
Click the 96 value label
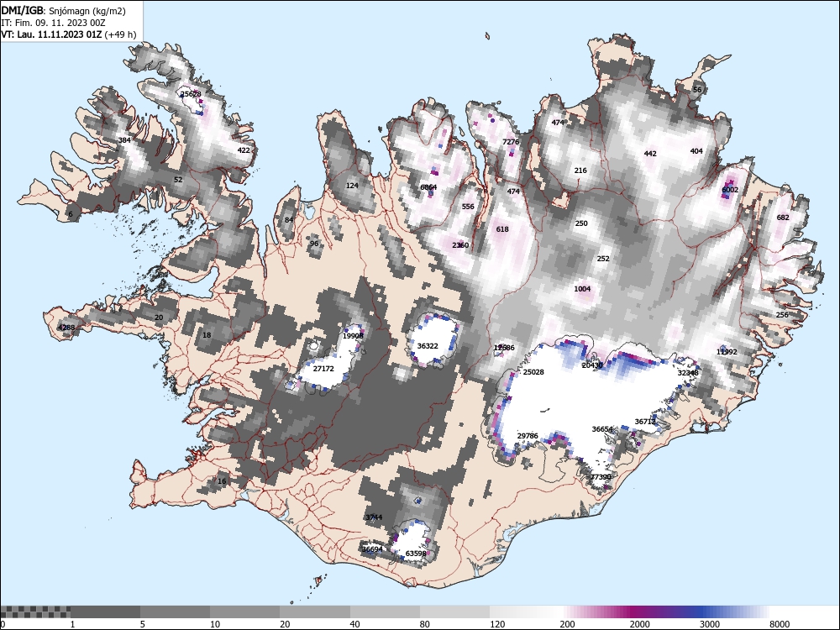[x=314, y=244]
